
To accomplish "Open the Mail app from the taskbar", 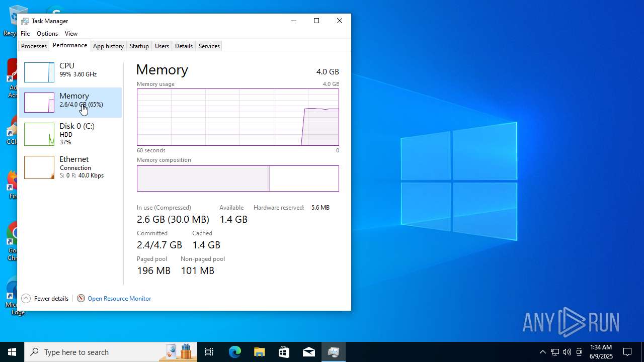I will (x=308, y=352).
